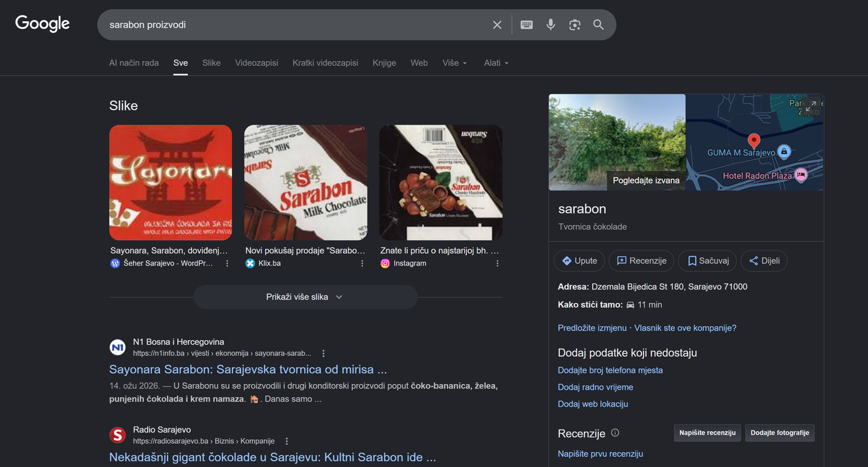Open the Sayonara chocolate image thumbnail
The width and height of the screenshot is (868, 467).
pyautogui.click(x=170, y=182)
